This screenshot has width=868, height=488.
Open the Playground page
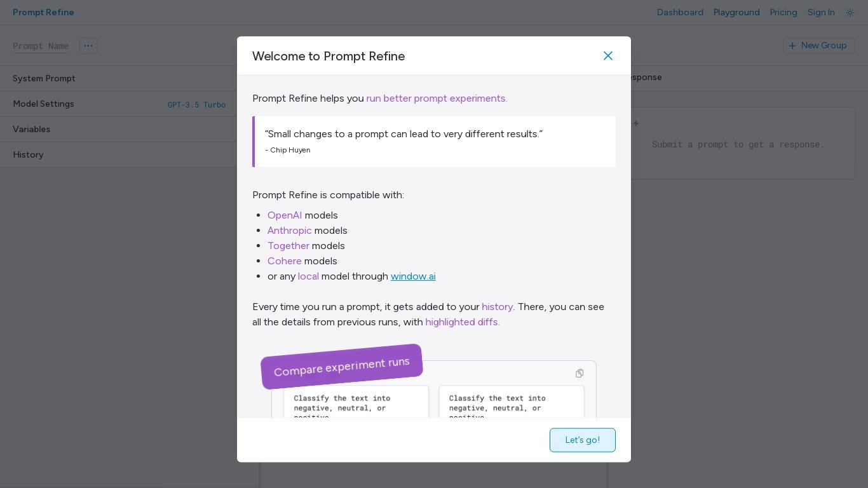[x=736, y=13]
